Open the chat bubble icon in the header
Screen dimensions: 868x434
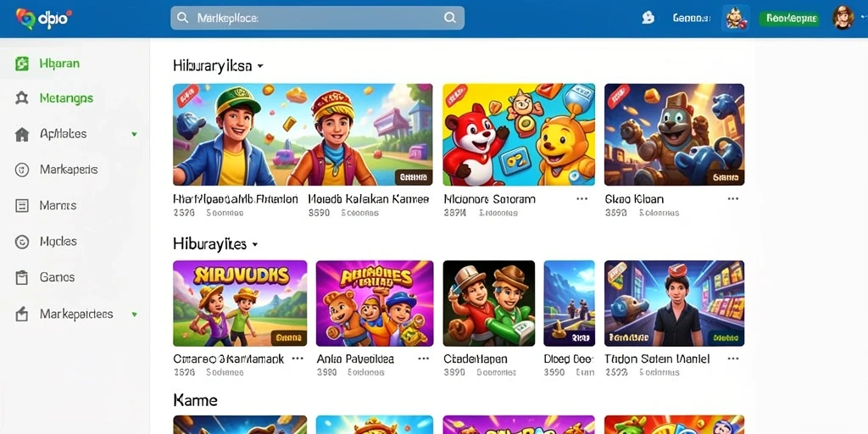[648, 19]
